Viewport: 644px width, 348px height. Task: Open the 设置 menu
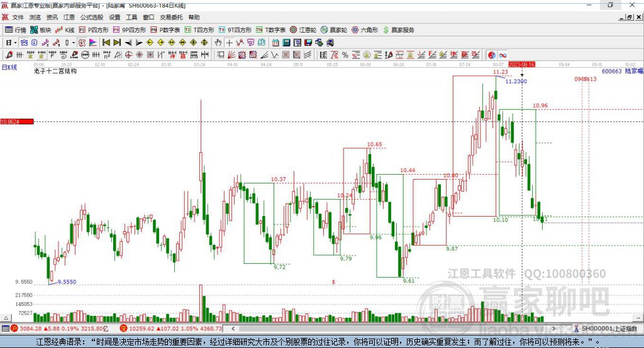[114, 17]
